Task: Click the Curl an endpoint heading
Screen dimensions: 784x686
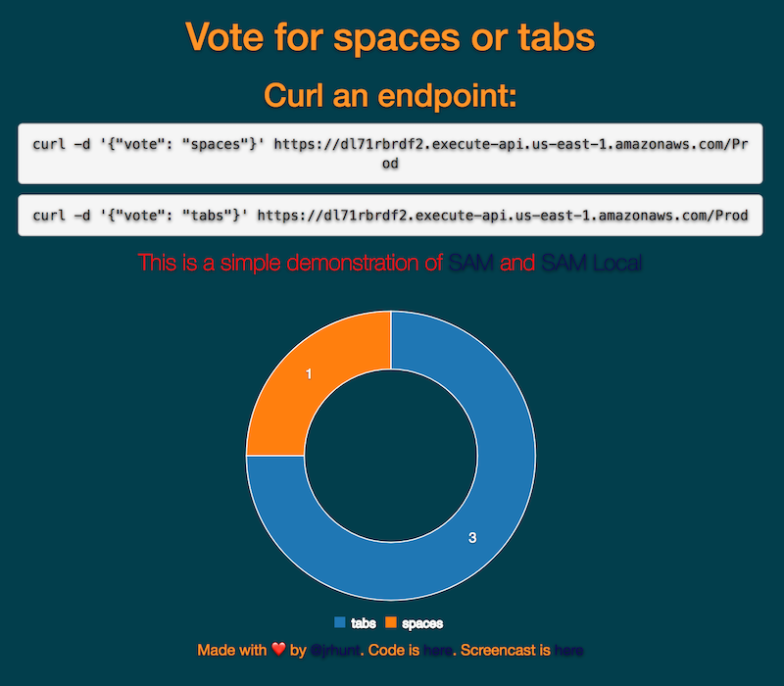Action: (390, 95)
